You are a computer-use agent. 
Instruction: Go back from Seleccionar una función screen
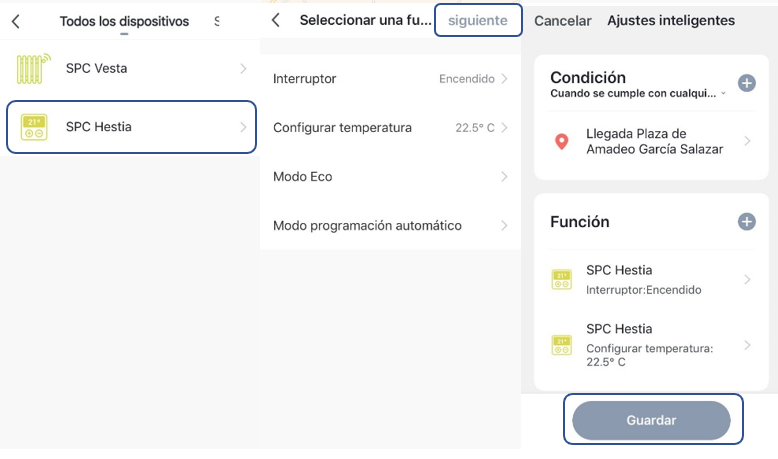click(x=276, y=20)
